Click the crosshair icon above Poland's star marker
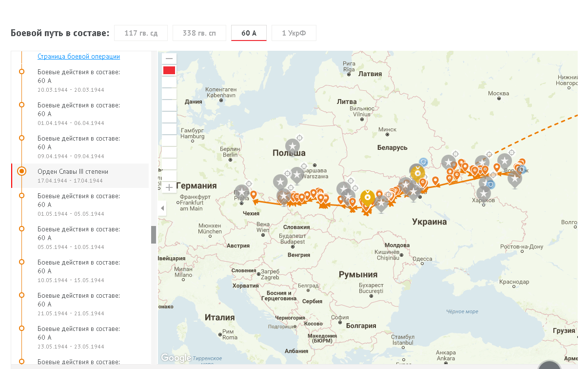The image size is (588, 369). [300, 138]
